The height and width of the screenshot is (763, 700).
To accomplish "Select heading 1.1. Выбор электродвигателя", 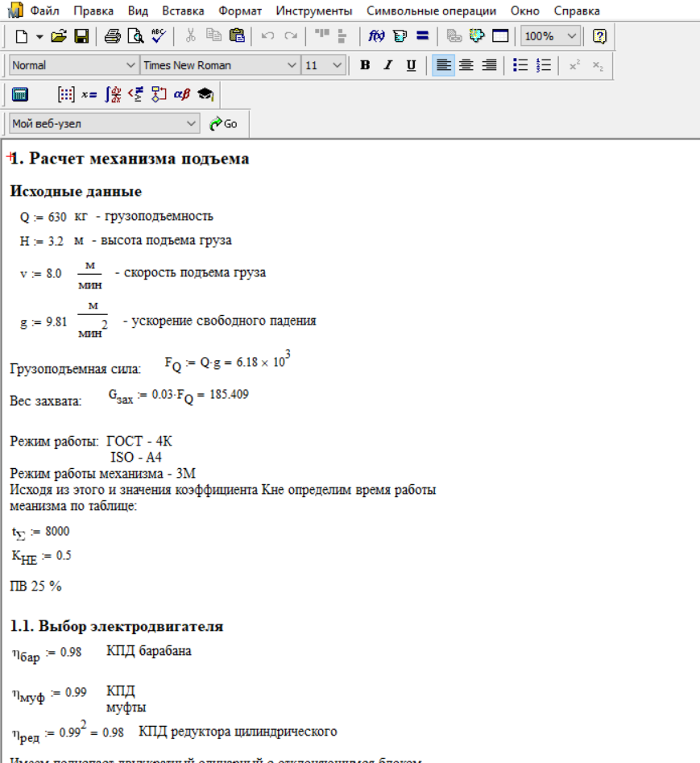I will pos(117,626).
